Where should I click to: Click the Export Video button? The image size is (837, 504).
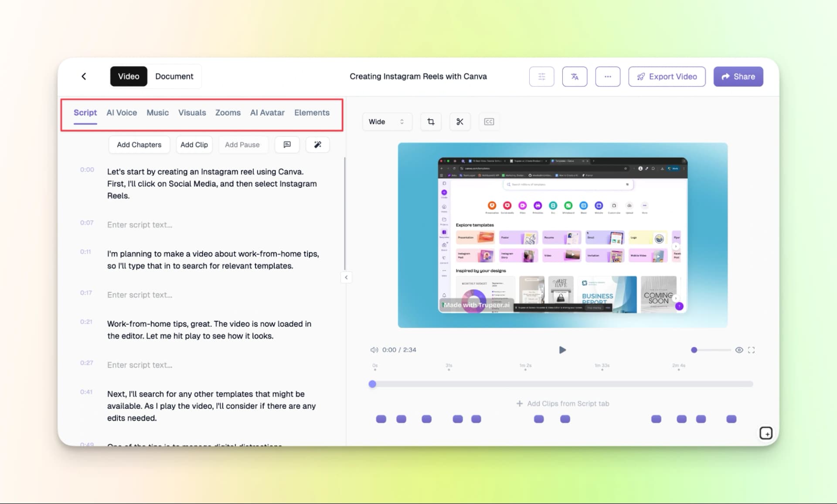[667, 76]
